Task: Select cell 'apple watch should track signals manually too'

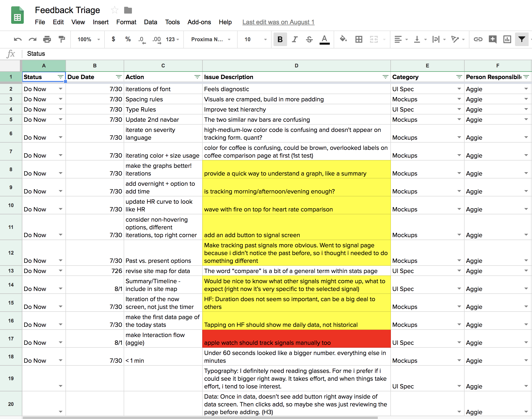Action: click(296, 338)
